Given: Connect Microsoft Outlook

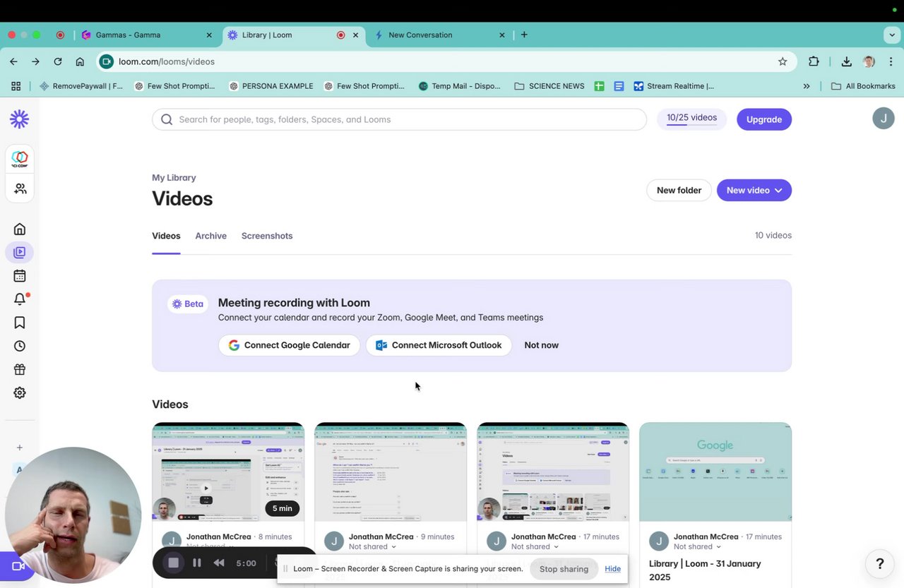Looking at the screenshot, I should (x=439, y=345).
